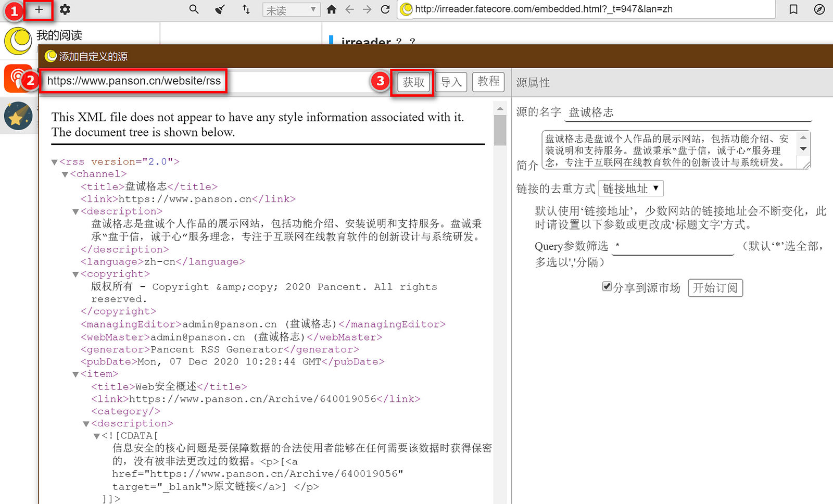833x504 pixels.
Task: Collapse the copyright node
Action: coord(75,274)
